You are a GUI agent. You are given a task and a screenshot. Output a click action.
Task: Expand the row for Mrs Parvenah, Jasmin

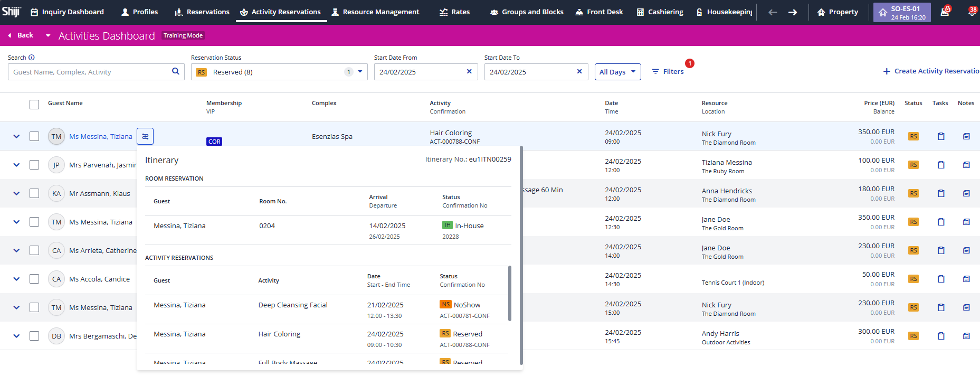click(16, 165)
